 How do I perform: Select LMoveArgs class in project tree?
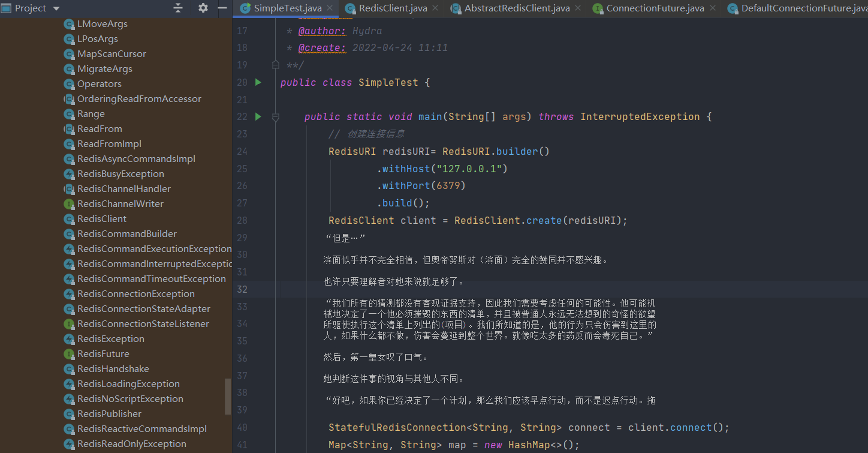tap(103, 24)
